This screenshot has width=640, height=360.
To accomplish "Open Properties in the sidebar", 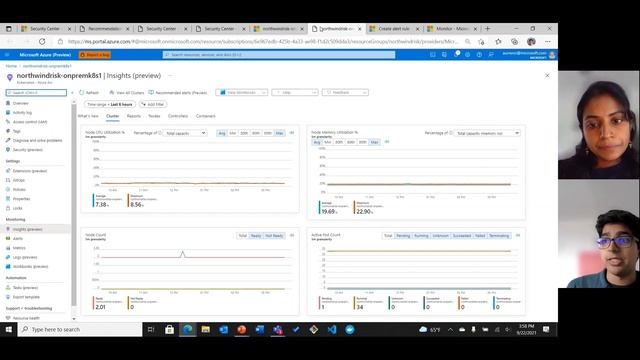I will coord(21,199).
